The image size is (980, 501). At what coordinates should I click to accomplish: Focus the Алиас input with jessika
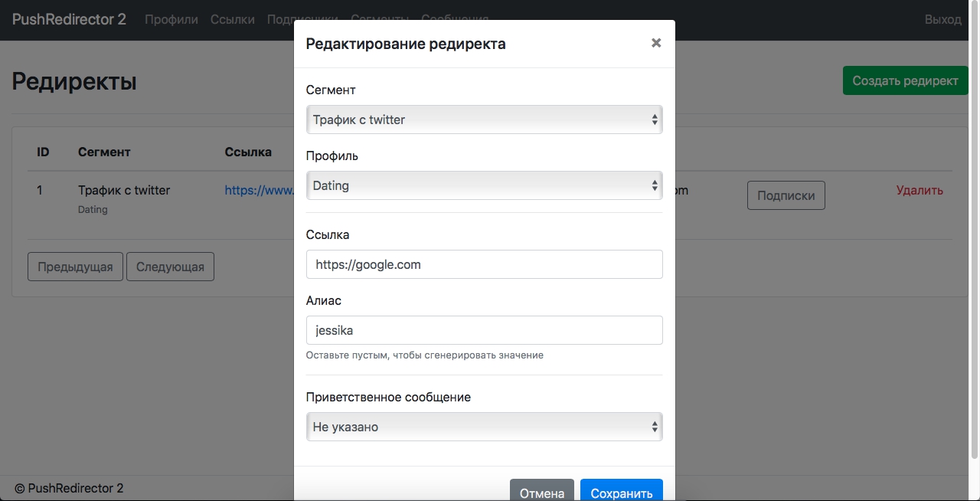point(484,330)
